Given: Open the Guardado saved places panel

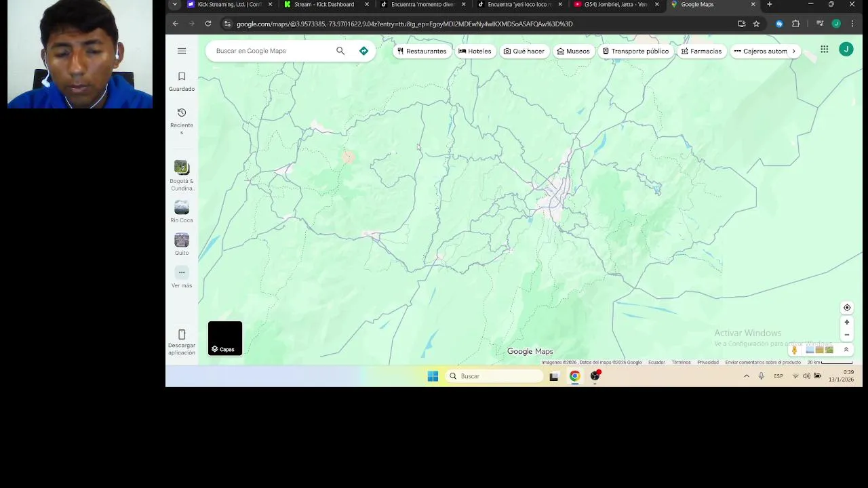Looking at the screenshot, I should pos(182,81).
